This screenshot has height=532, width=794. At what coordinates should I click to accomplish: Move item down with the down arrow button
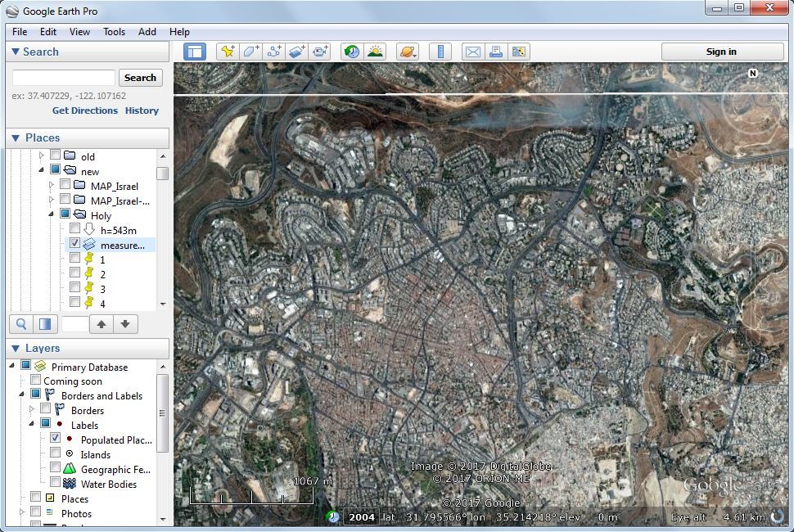click(125, 324)
